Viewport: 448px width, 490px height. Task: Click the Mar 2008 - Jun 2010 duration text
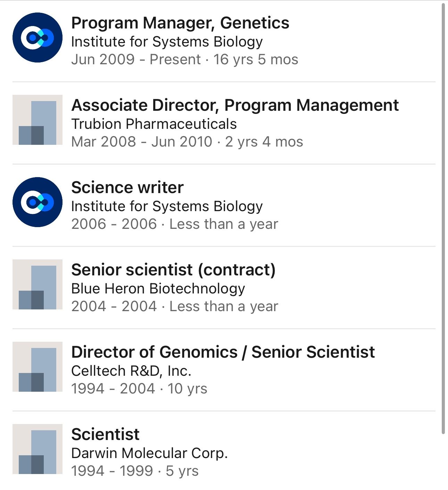tap(187, 142)
